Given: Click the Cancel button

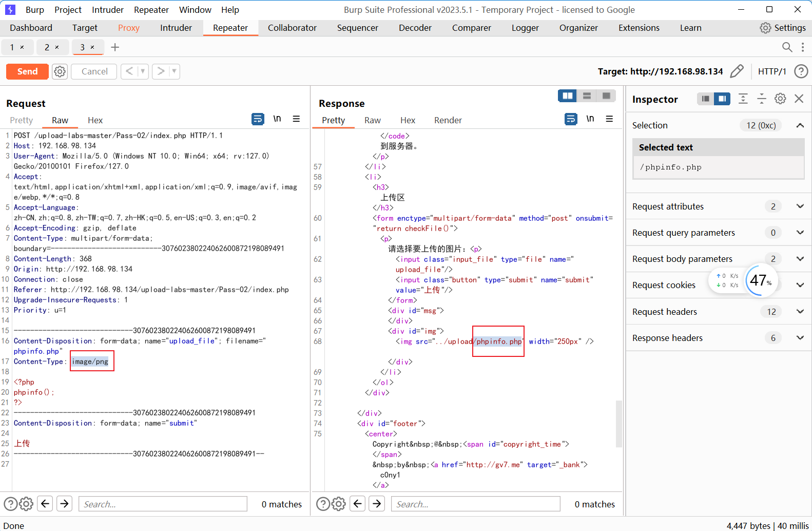Looking at the screenshot, I should tap(94, 71).
